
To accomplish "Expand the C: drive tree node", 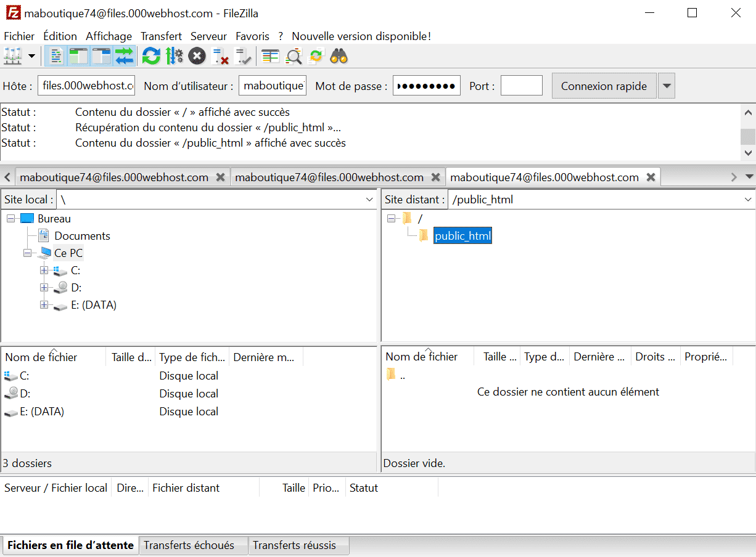I will coord(44,270).
